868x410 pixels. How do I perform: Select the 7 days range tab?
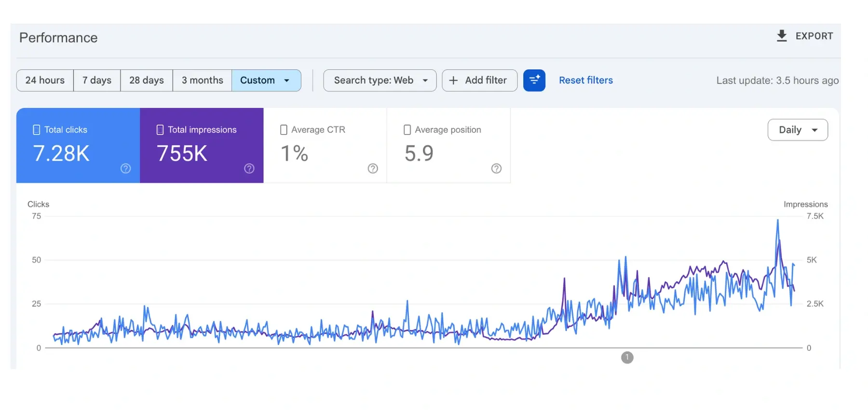(x=97, y=80)
